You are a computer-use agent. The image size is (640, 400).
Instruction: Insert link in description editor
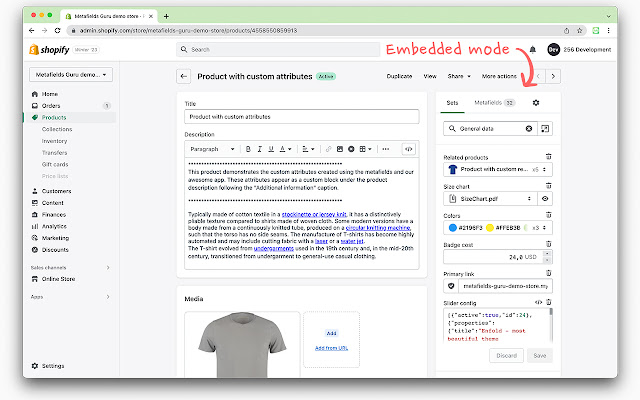click(328, 149)
